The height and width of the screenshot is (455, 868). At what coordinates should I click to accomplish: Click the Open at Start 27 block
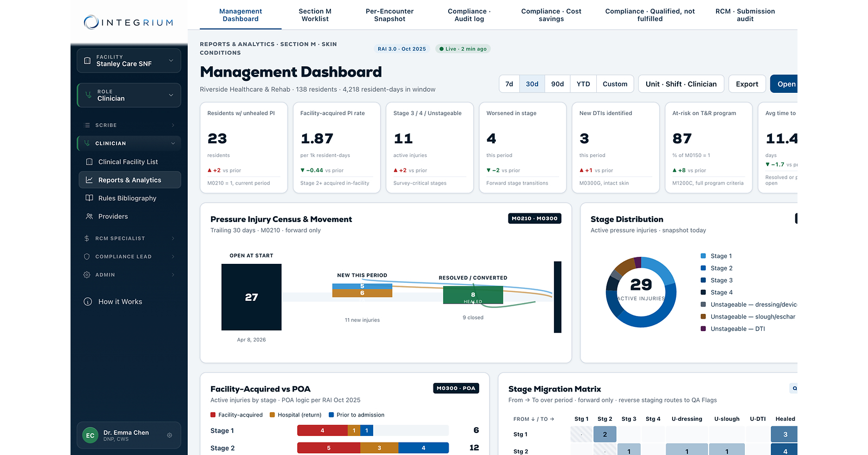coord(251,297)
